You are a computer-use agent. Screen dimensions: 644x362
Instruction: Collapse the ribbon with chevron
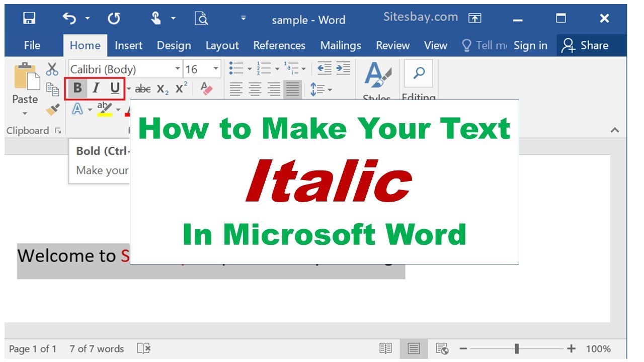[x=614, y=130]
